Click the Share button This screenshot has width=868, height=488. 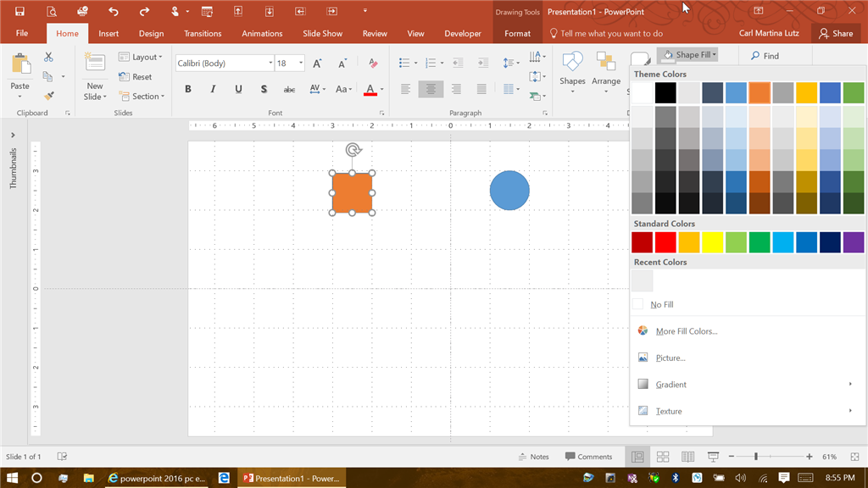tap(836, 33)
